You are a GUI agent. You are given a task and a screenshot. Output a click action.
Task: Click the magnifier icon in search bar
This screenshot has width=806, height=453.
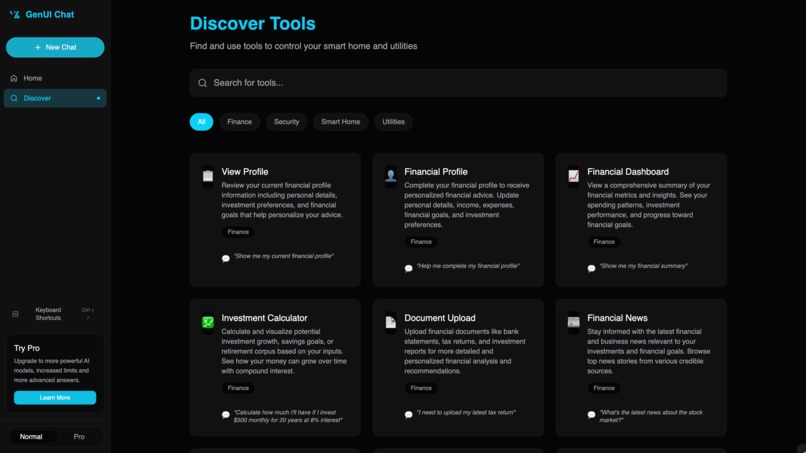[x=203, y=83]
